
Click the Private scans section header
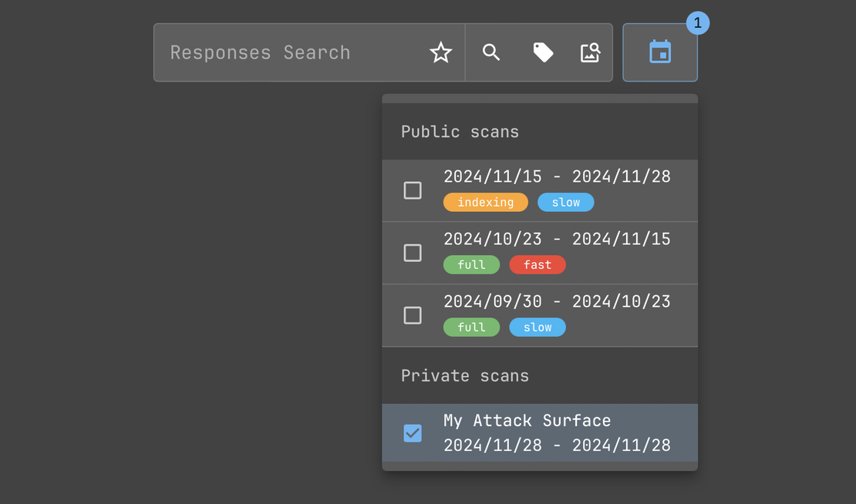pyautogui.click(x=465, y=376)
